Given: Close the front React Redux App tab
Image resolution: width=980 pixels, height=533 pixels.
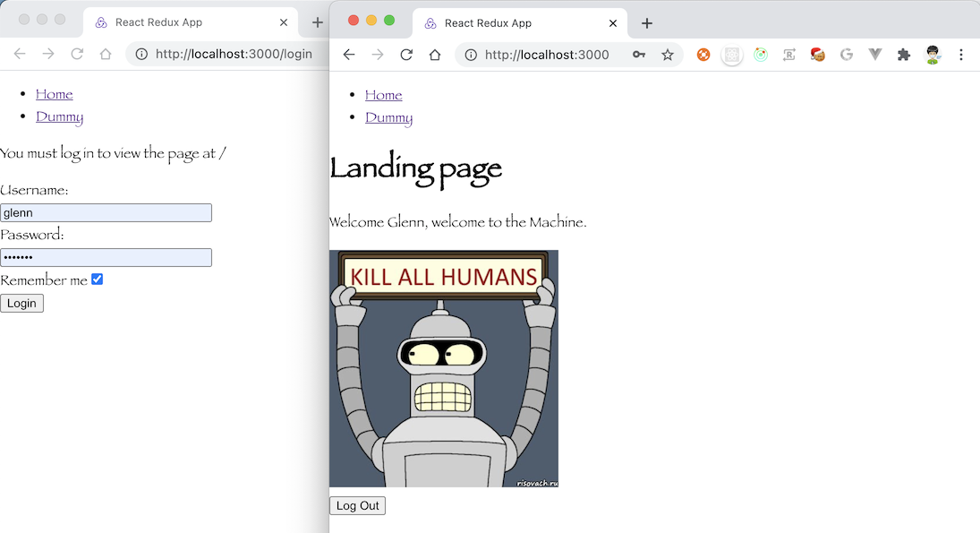Looking at the screenshot, I should click(612, 23).
